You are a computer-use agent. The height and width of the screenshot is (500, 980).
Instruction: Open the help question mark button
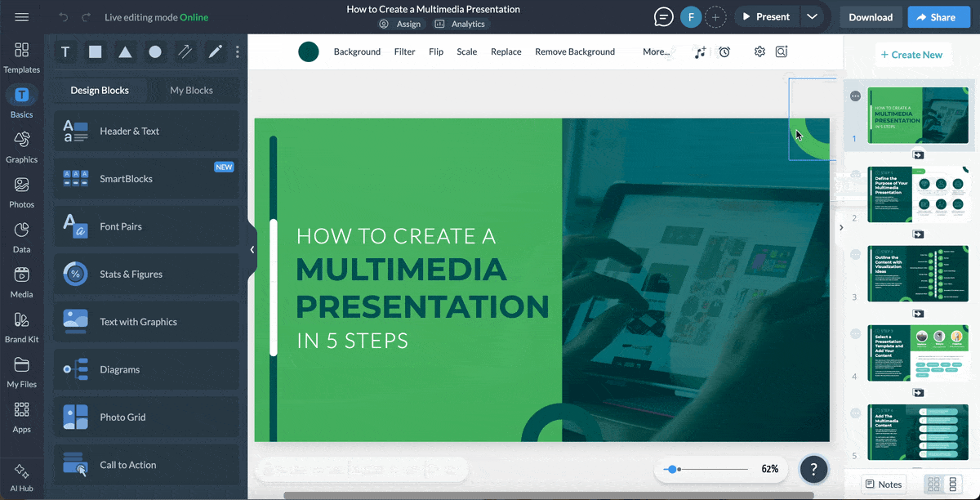click(x=813, y=469)
